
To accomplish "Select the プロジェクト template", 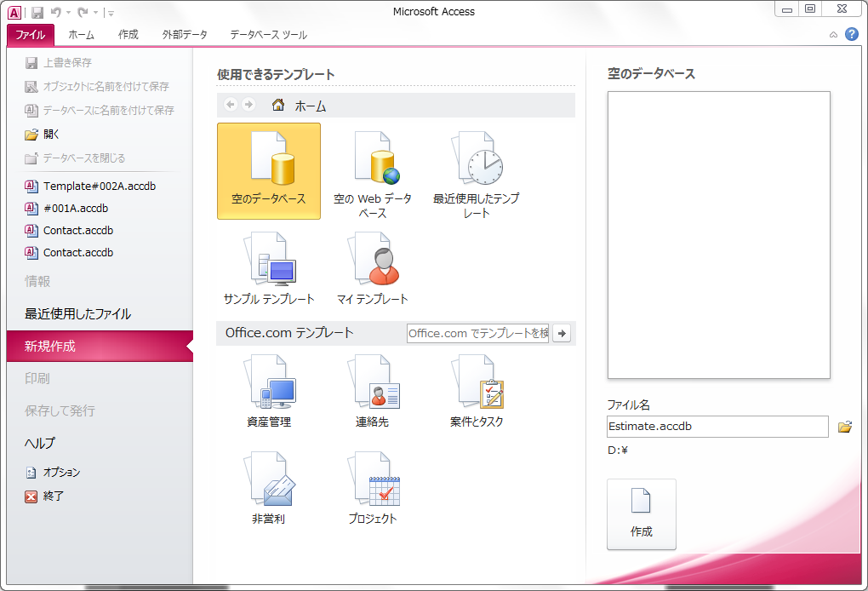I will pyautogui.click(x=373, y=488).
